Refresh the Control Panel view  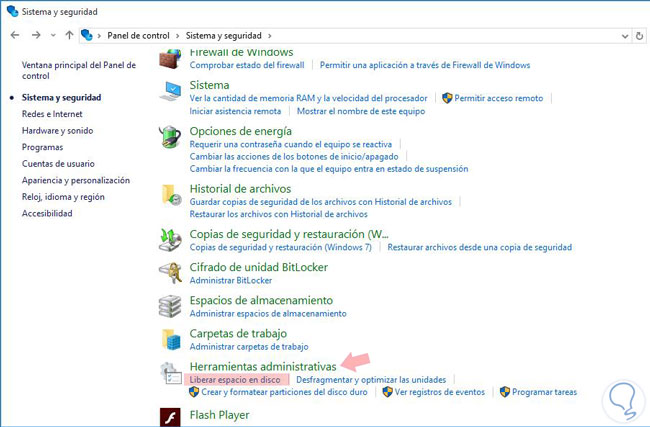tap(639, 36)
